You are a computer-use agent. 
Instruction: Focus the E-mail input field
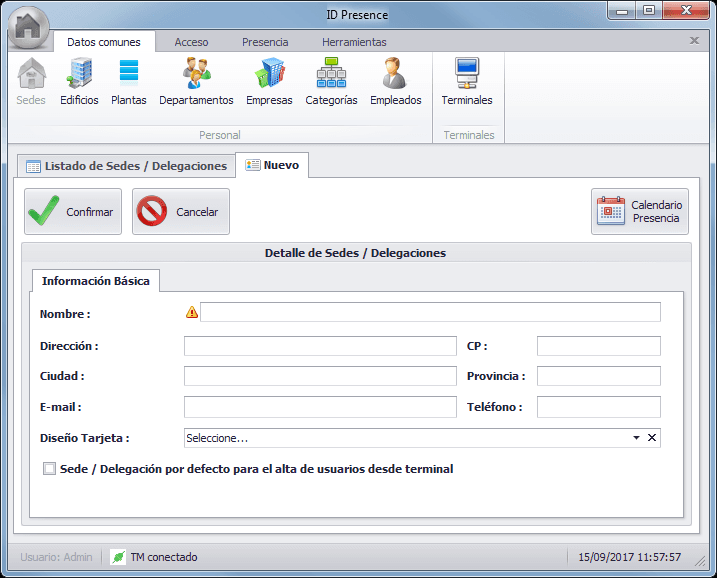click(320, 407)
